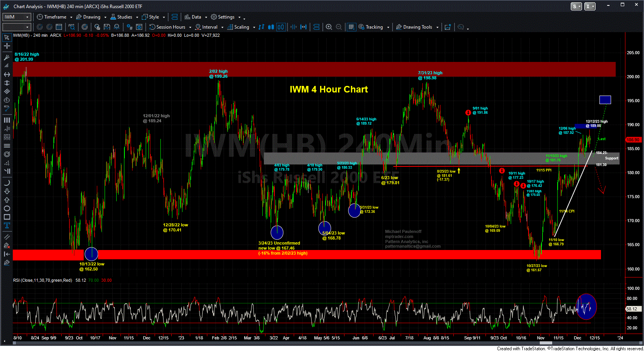The width and height of the screenshot is (644, 351).
Task: Click the gray support zone band
Action: pyautogui.click(x=441, y=158)
